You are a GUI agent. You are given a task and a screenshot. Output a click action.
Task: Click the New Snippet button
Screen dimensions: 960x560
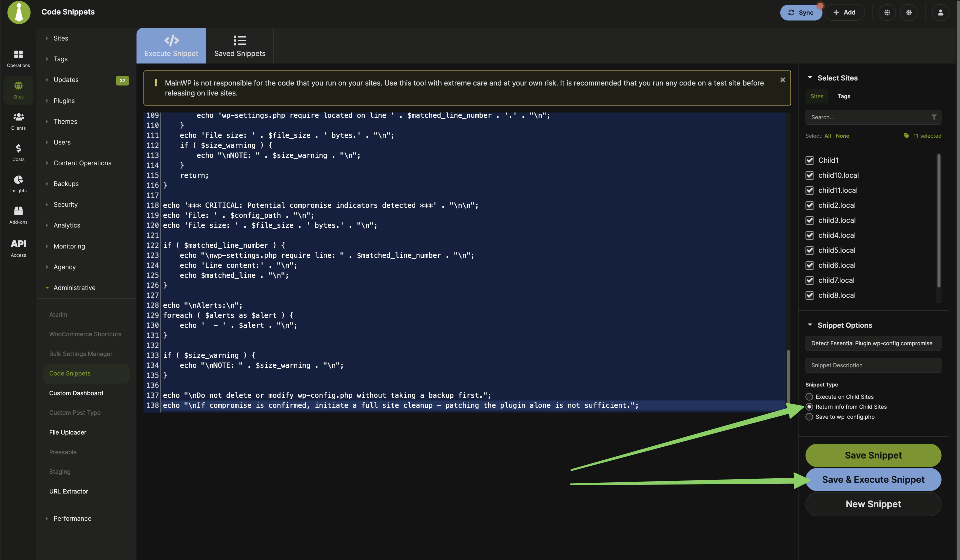coord(873,503)
